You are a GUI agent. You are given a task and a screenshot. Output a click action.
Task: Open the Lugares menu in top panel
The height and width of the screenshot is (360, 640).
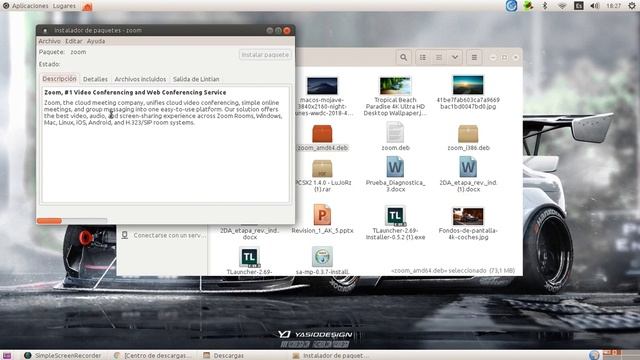[64, 6]
